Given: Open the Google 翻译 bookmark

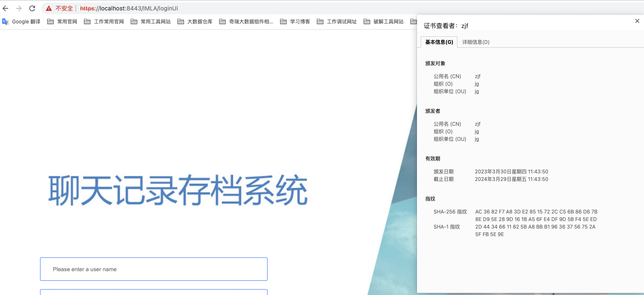Looking at the screenshot, I should tap(21, 22).
